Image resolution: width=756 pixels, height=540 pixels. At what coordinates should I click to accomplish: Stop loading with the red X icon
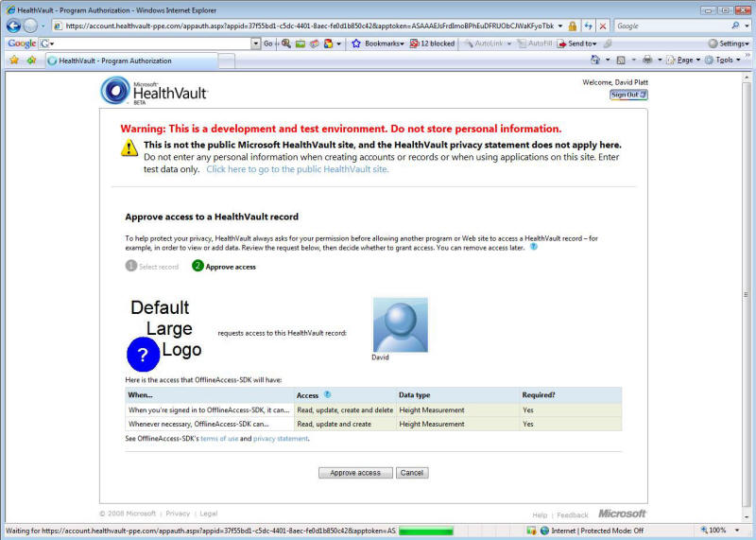tap(603, 26)
